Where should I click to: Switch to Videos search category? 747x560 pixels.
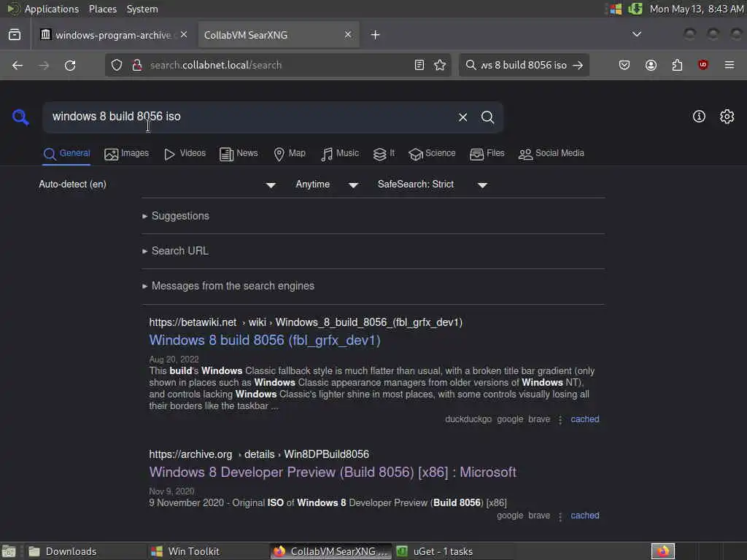(185, 153)
